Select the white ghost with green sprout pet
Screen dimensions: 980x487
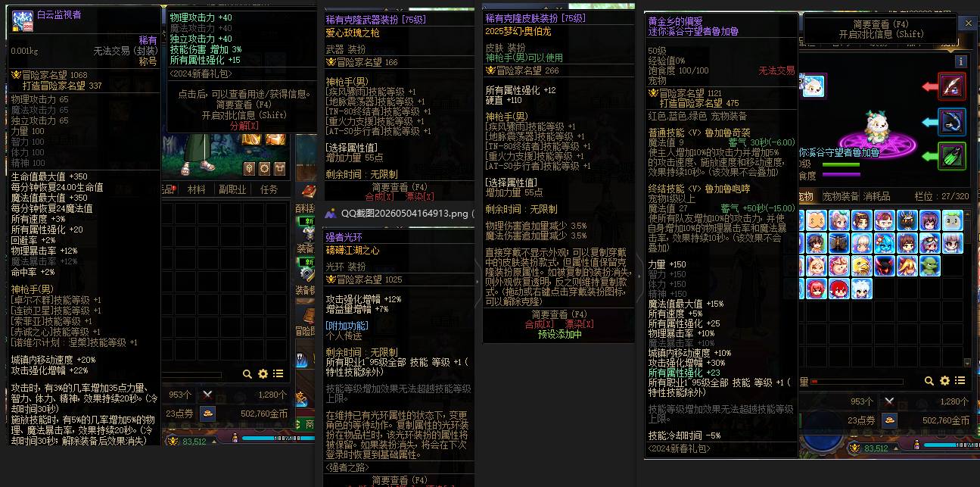tap(952, 220)
